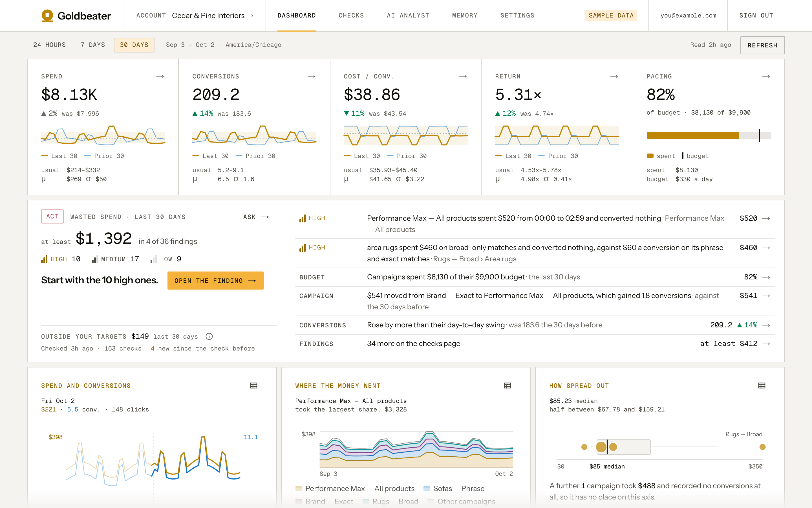Click the info icon beside Outside Your Targets
Image resolution: width=812 pixels, height=508 pixels.
click(x=209, y=336)
